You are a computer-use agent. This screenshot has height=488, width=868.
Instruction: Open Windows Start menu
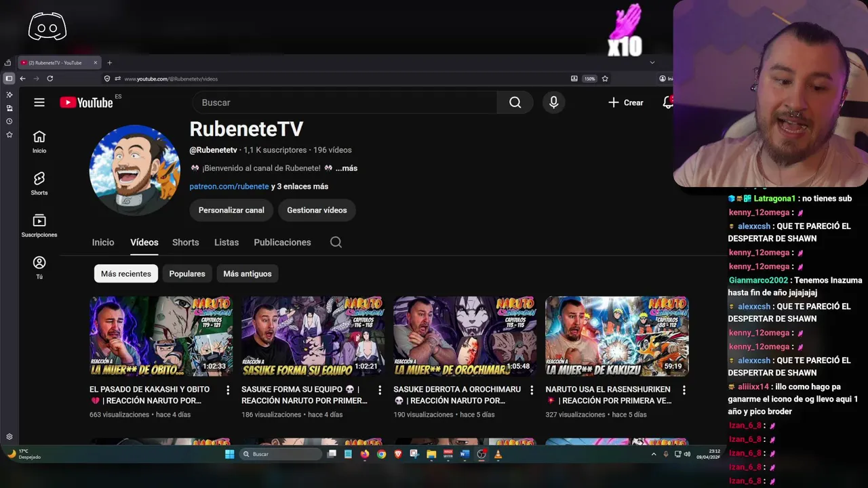click(x=230, y=454)
